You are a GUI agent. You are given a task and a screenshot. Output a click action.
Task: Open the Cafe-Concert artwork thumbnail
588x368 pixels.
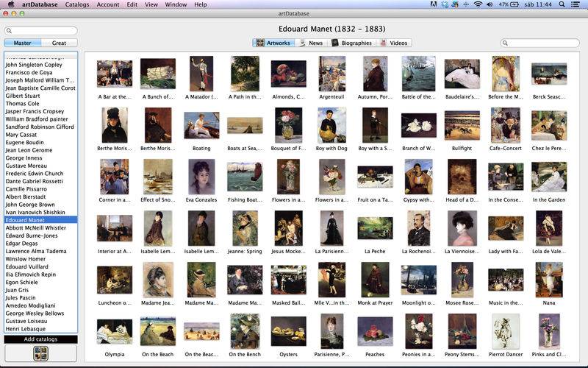(x=506, y=125)
